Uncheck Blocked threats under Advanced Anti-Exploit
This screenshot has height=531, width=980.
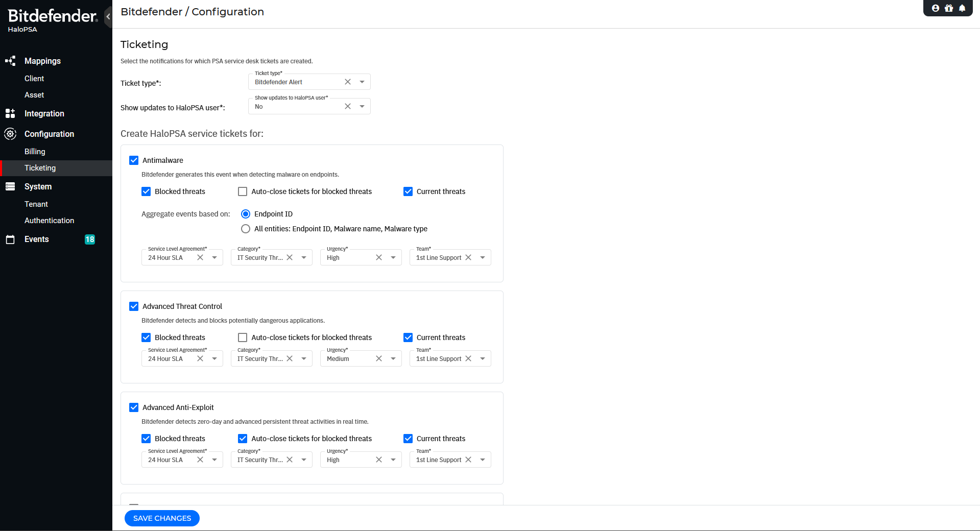coord(146,439)
